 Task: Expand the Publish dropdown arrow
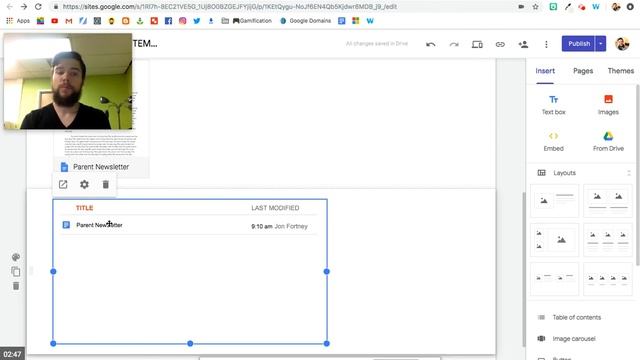tap(600, 44)
